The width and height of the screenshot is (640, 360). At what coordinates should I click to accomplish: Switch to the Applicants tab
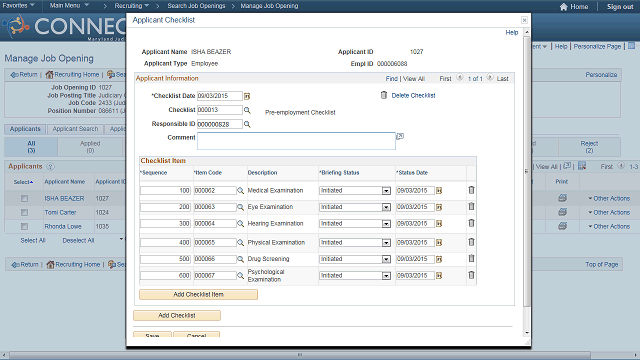pyautogui.click(x=25, y=129)
